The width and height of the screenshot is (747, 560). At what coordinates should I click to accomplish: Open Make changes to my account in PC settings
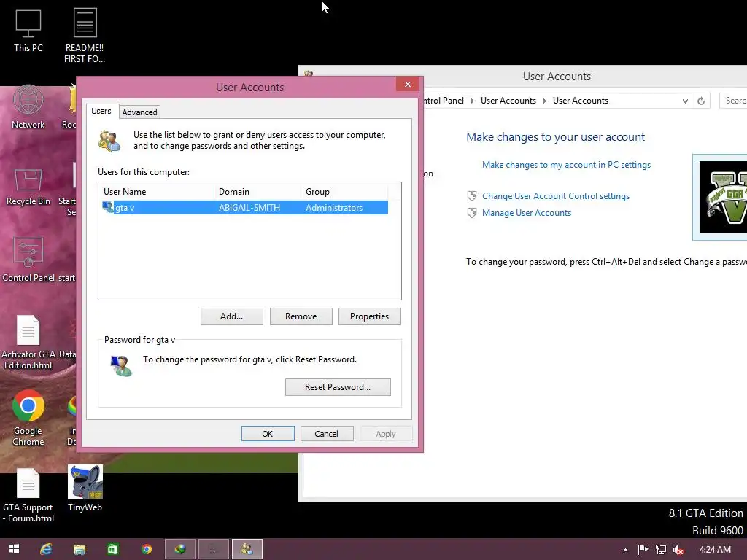point(566,165)
